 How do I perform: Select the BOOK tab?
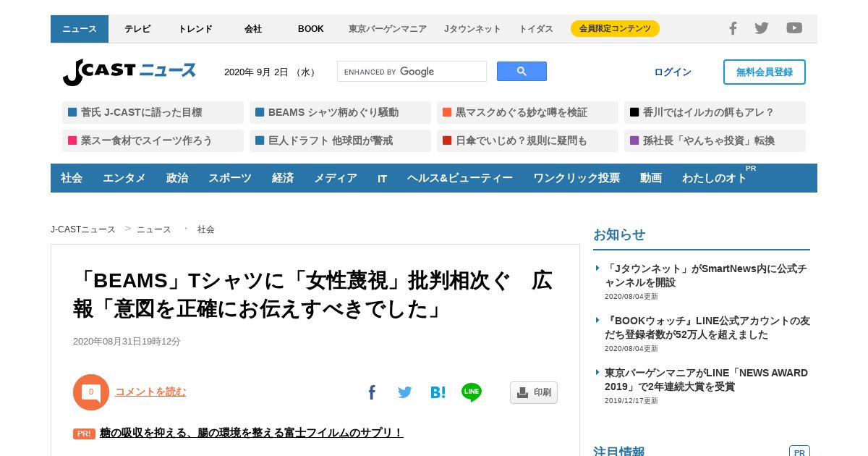click(311, 29)
